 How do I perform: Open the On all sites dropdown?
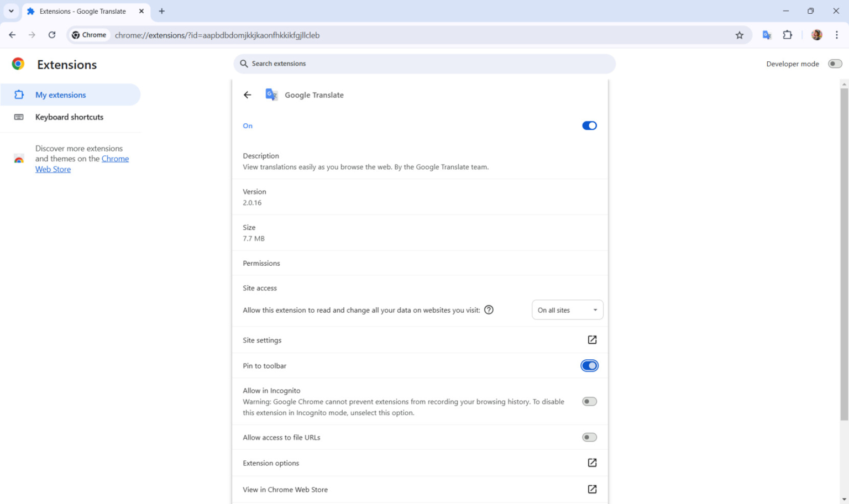[567, 310]
